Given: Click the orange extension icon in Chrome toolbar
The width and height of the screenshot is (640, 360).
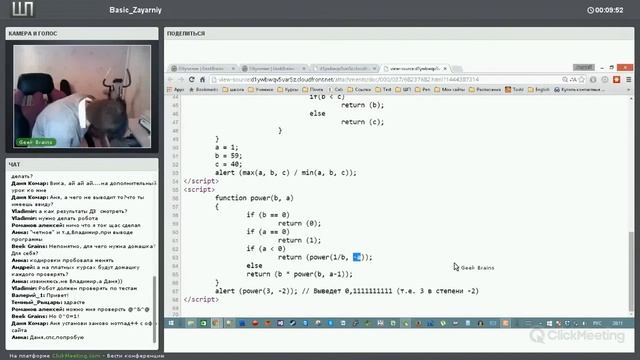Looking at the screenshot, I should (617, 80).
